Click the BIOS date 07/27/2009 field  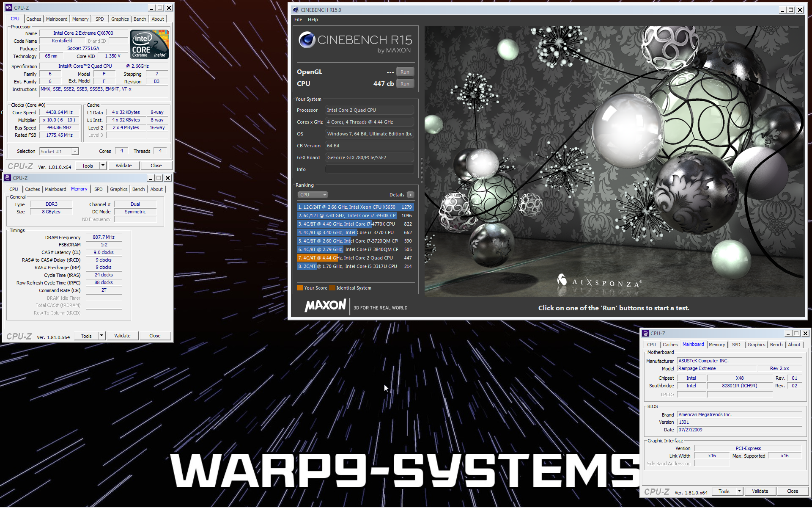click(739, 430)
